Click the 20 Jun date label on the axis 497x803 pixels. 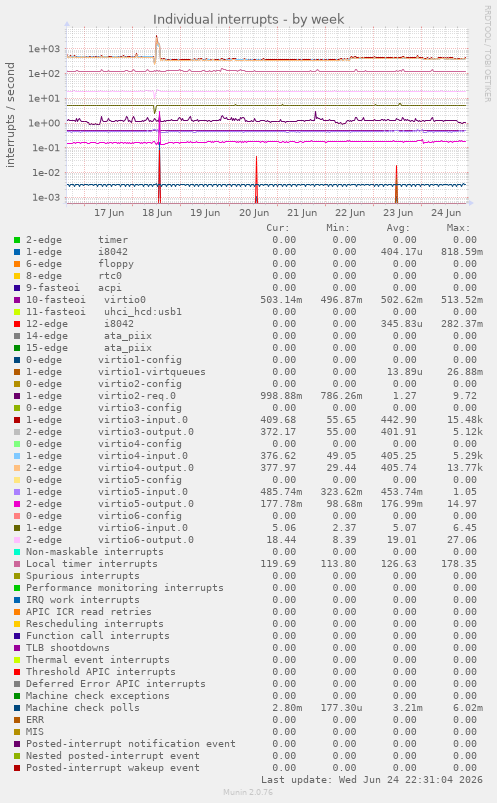point(254,213)
